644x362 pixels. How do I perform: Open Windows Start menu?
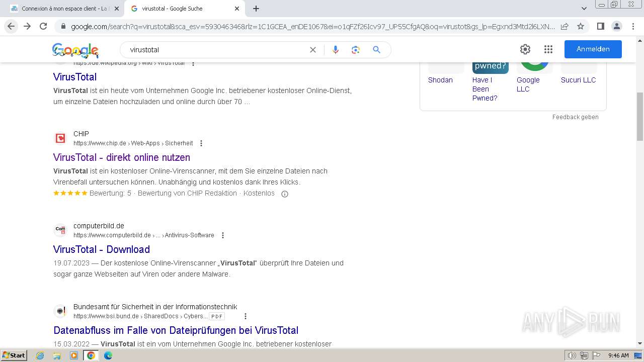point(14,355)
